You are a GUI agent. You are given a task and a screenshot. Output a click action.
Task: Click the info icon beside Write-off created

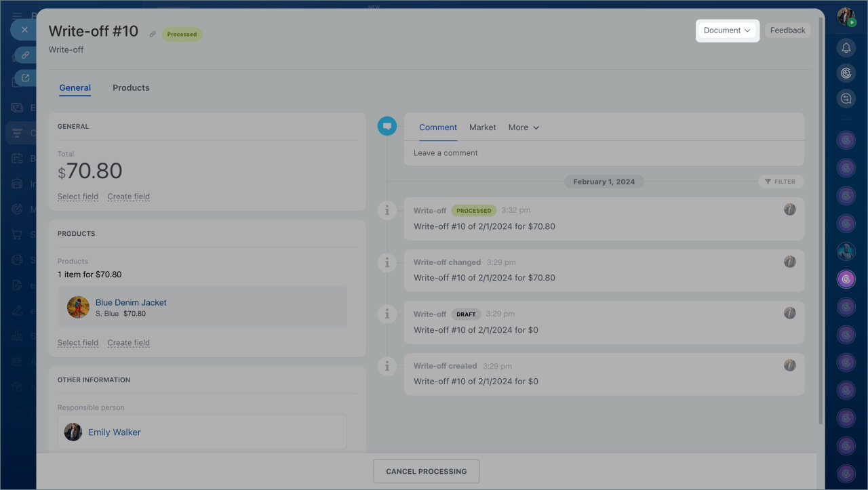[x=387, y=366]
